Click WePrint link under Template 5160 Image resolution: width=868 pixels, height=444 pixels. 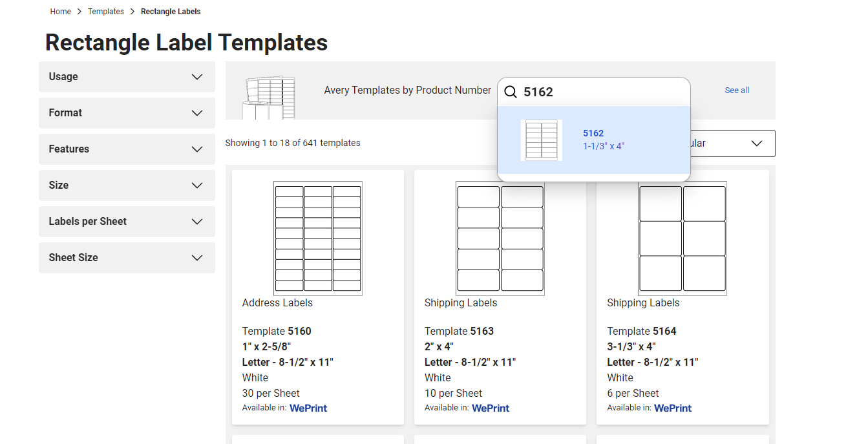(308, 408)
